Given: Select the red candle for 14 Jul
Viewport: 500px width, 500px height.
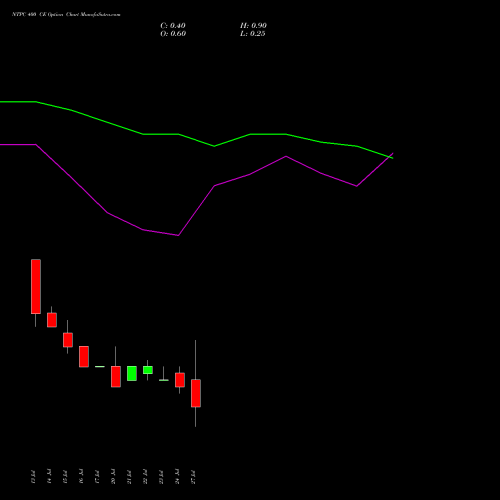Looking at the screenshot, I should click(52, 320).
